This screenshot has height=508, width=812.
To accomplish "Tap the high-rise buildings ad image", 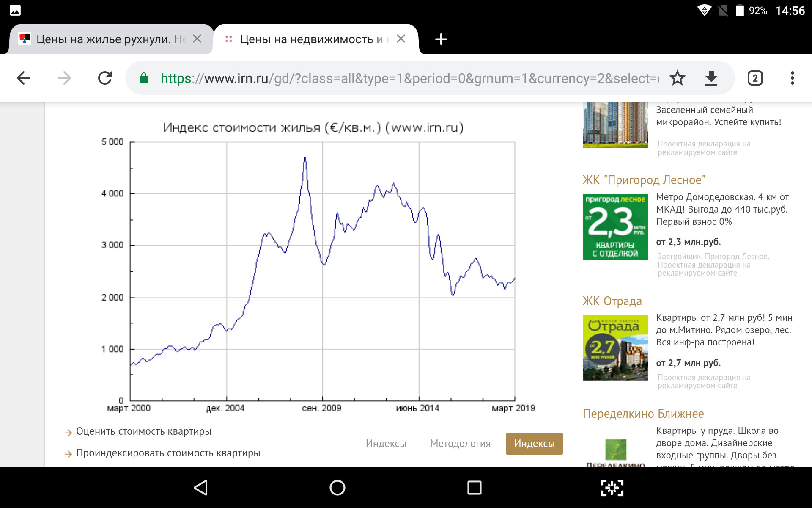I will pyautogui.click(x=615, y=124).
